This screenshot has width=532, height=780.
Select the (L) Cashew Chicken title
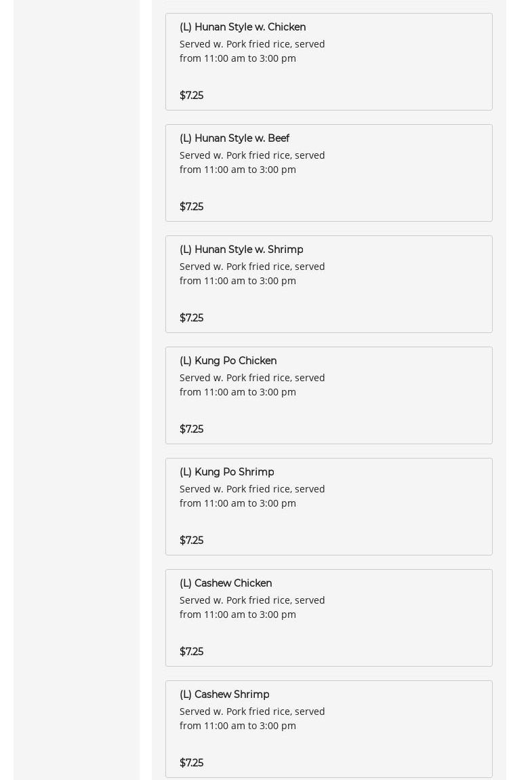click(226, 583)
